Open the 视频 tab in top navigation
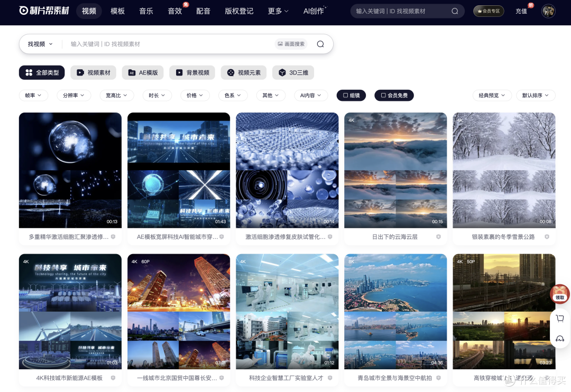 tap(89, 11)
